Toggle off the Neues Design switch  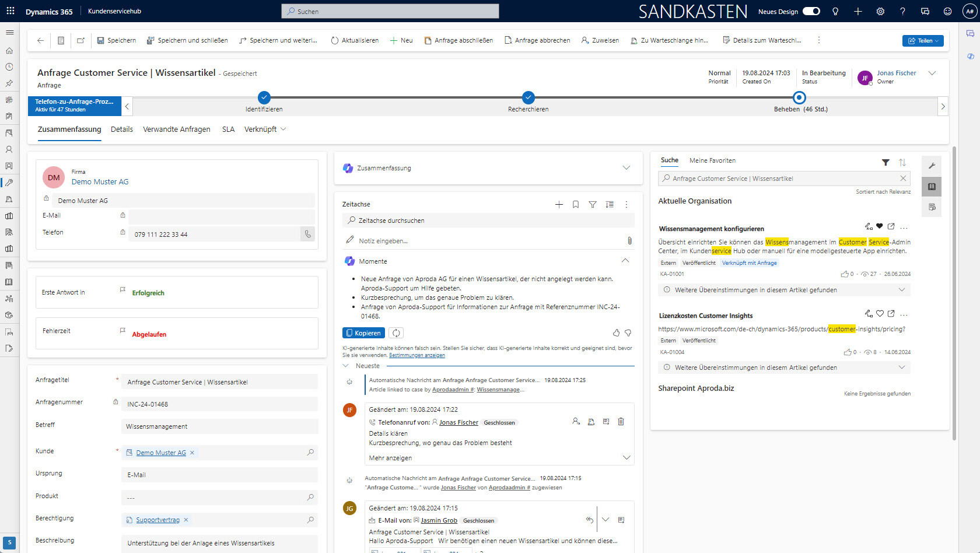(x=811, y=10)
